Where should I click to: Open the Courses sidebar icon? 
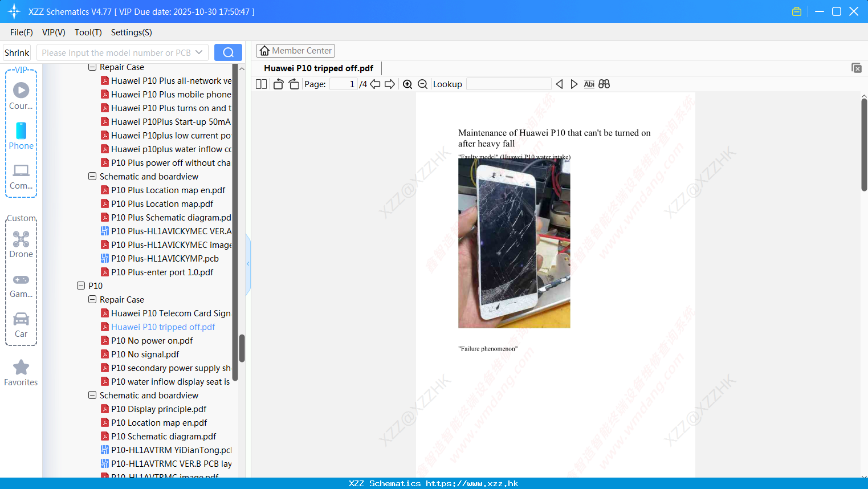tap(21, 96)
